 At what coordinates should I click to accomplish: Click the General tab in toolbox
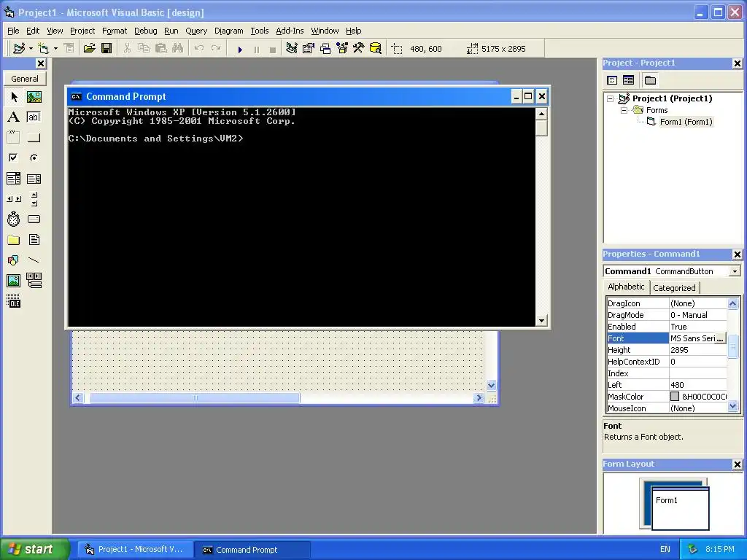click(25, 79)
